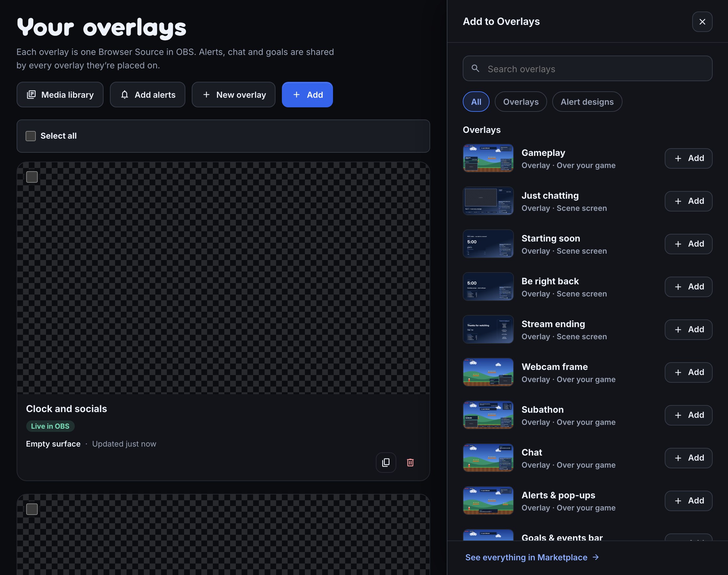Viewport: 728px width, 575px height.
Task: Add the Alerts & pop-ups overlay
Action: pos(688,501)
